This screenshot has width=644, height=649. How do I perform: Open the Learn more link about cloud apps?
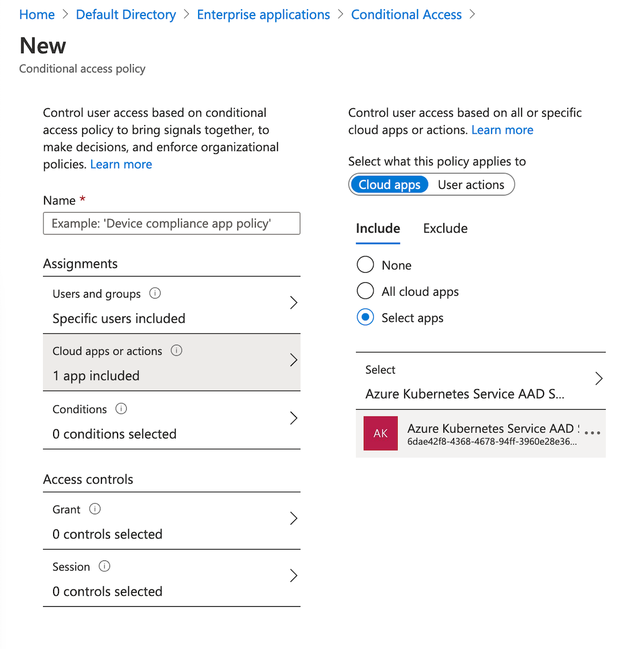pyautogui.click(x=502, y=129)
